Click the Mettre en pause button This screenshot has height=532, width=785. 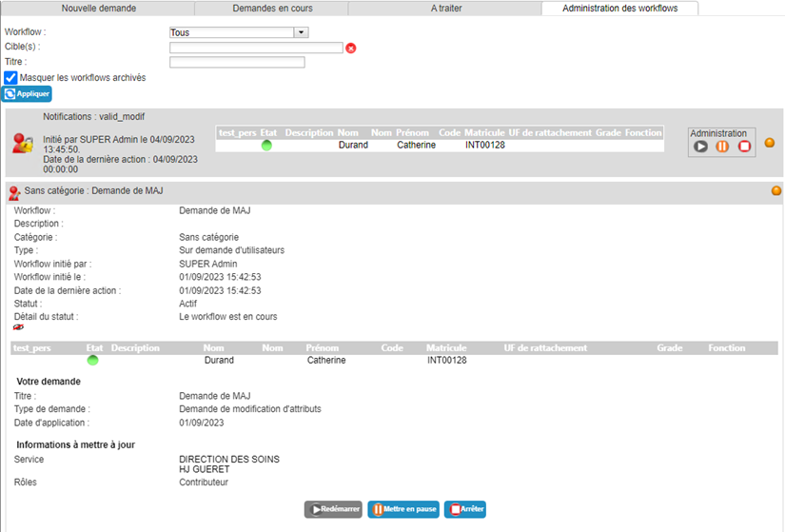[x=403, y=509]
